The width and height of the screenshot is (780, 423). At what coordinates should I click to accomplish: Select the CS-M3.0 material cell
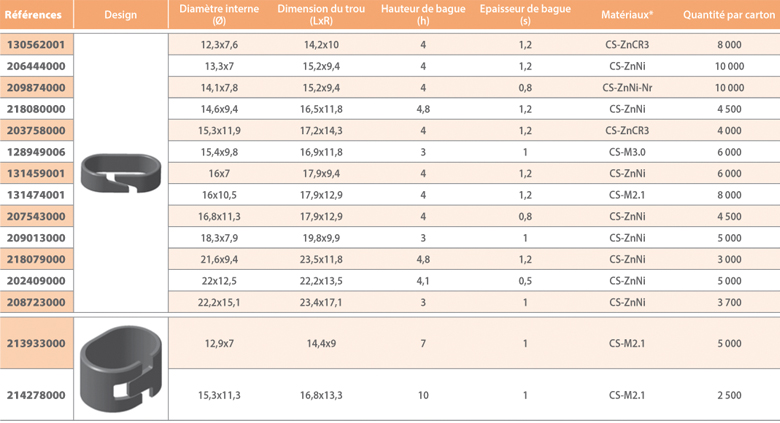(x=628, y=152)
